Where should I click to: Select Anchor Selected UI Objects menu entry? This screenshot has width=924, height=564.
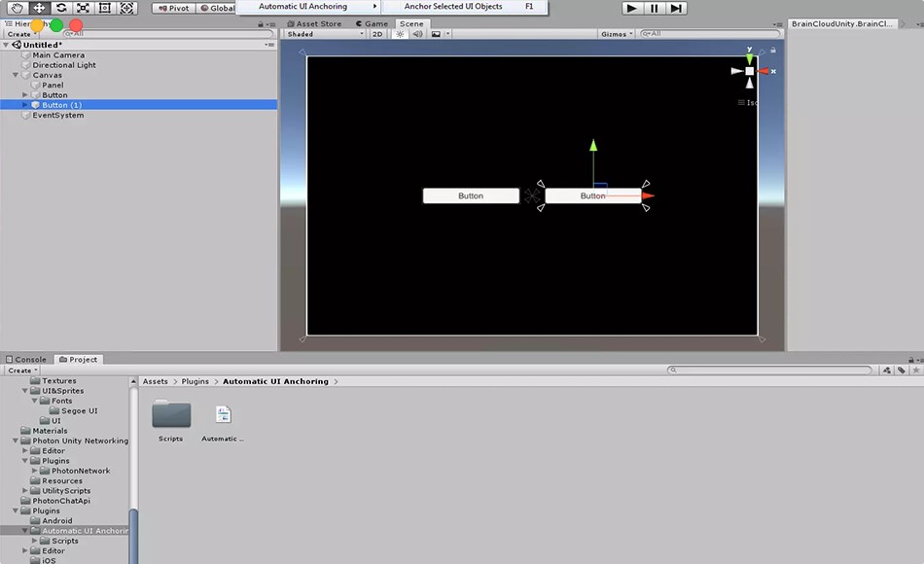coord(452,6)
